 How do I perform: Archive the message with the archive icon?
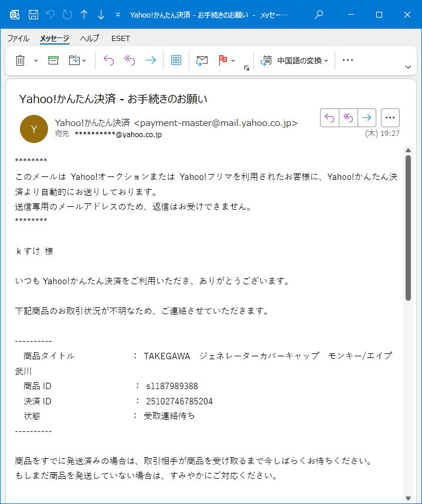click(x=53, y=60)
